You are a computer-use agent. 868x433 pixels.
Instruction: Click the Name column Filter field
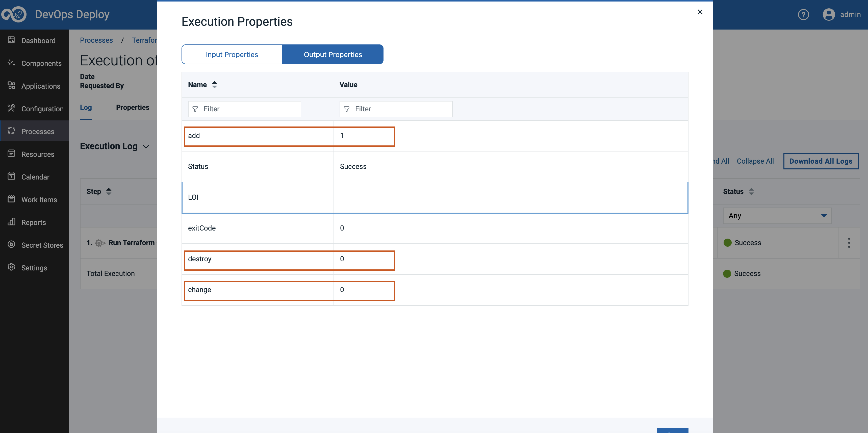(244, 109)
